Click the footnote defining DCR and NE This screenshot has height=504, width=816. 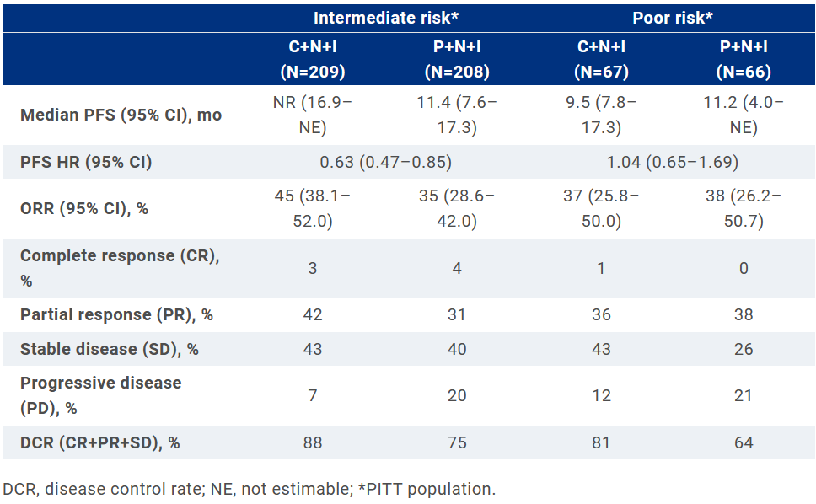pos(249,489)
